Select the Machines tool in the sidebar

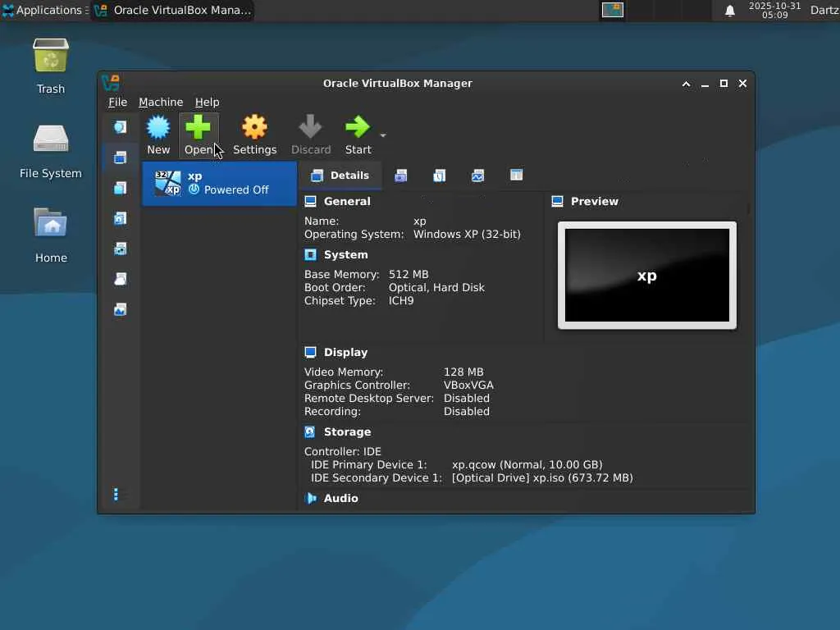click(x=120, y=157)
